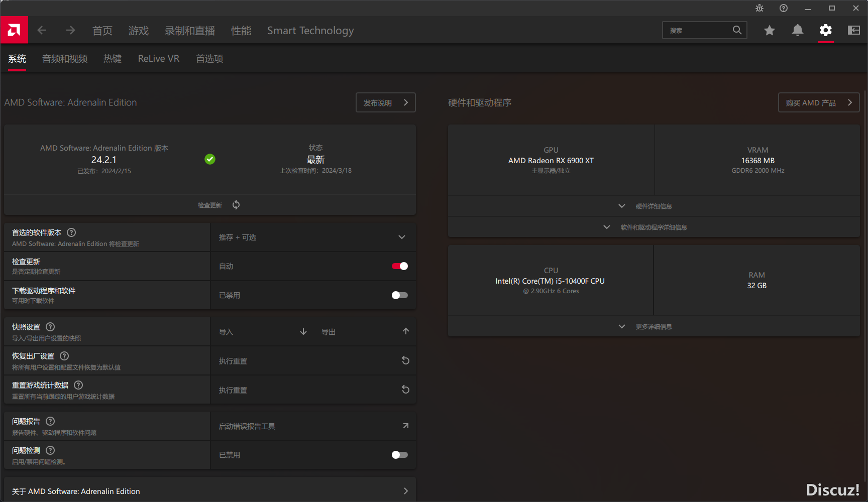Screen dimensions: 868x502
Task: Click the AMD logo home icon
Action: (14, 30)
